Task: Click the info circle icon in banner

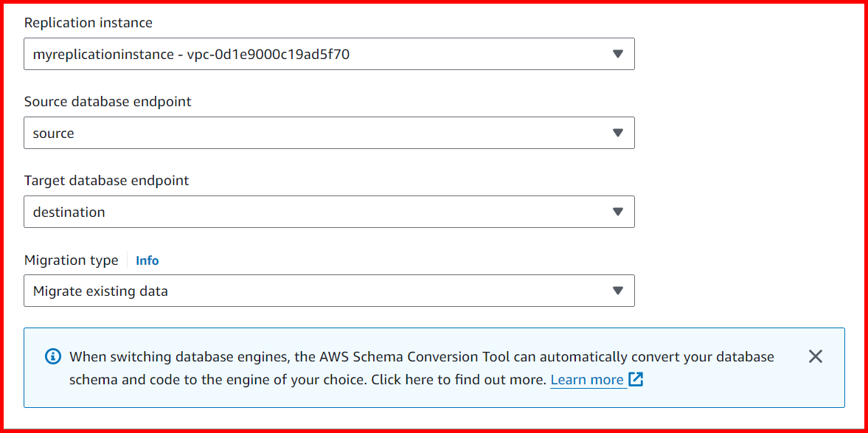Action: click(52, 356)
